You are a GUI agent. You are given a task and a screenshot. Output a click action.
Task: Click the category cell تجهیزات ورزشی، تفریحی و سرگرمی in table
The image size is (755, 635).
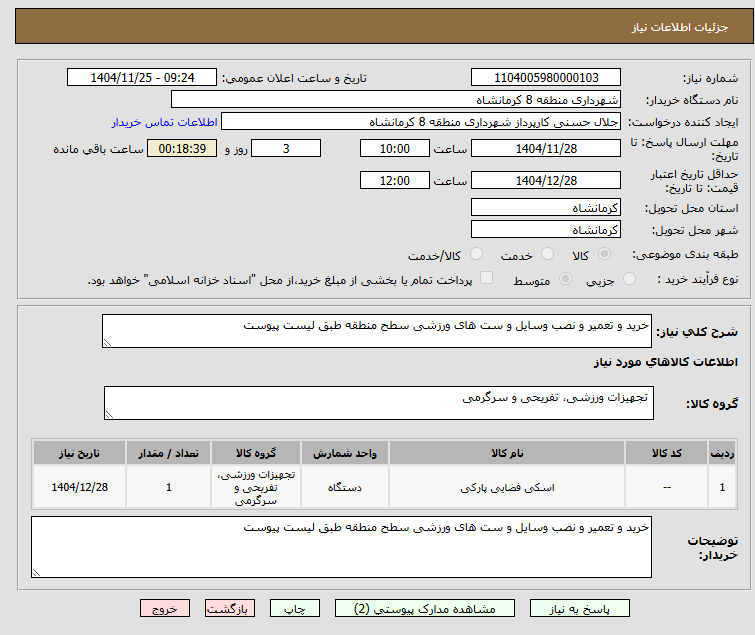[x=256, y=487]
